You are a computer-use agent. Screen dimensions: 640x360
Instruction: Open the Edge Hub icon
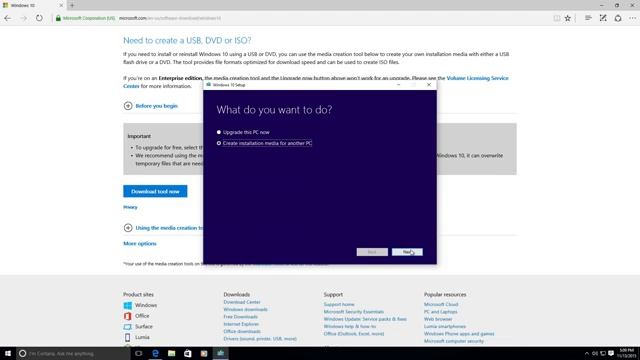(588, 18)
